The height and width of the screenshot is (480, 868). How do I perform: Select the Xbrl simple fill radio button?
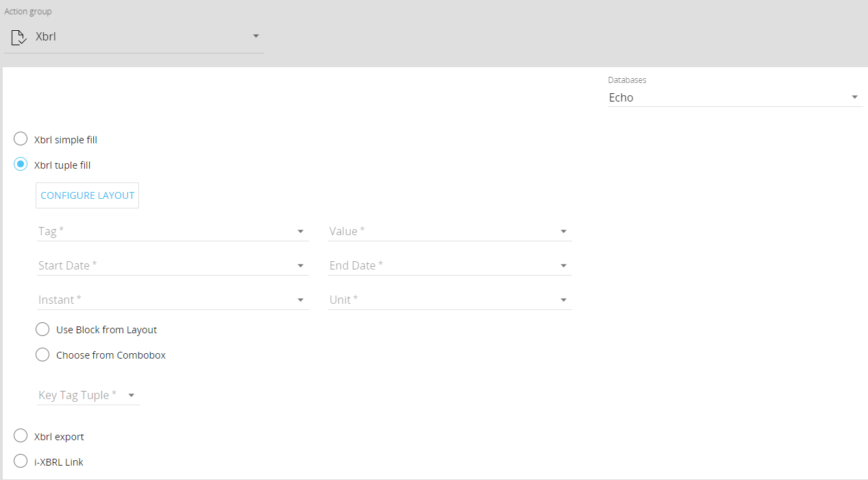click(x=21, y=139)
